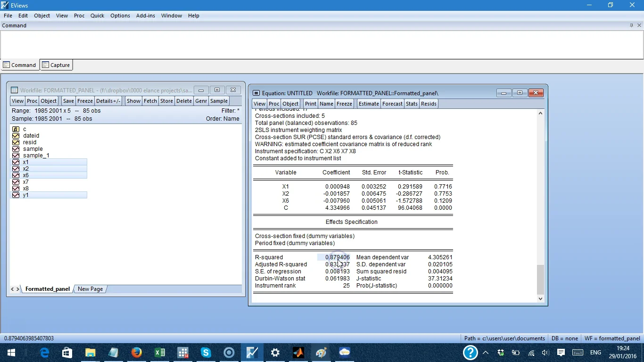Open the workfile Proc dropdown button
Image resolution: width=644 pixels, height=362 pixels.
click(32, 101)
